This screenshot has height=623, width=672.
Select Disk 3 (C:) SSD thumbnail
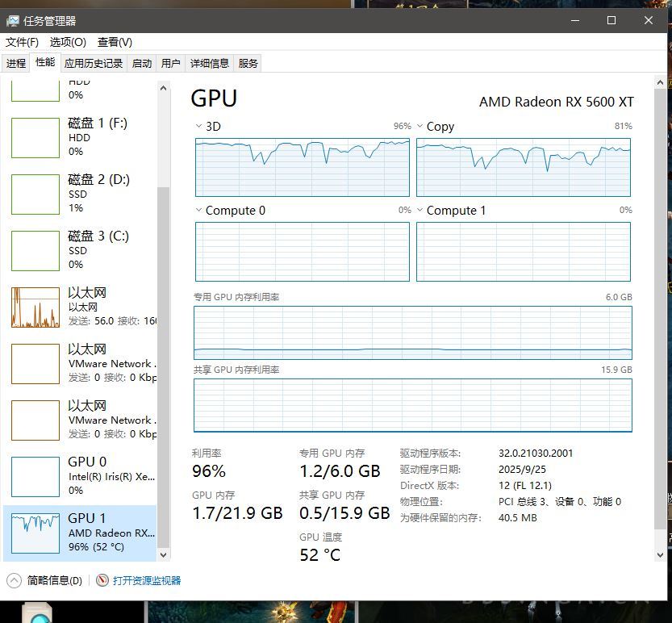[35, 250]
